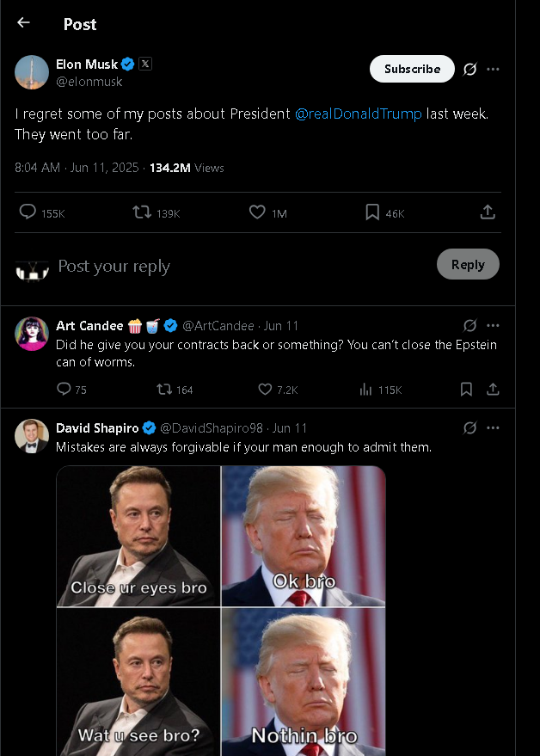
Task: Open more options on David Shapiro's reply
Action: pos(493,428)
